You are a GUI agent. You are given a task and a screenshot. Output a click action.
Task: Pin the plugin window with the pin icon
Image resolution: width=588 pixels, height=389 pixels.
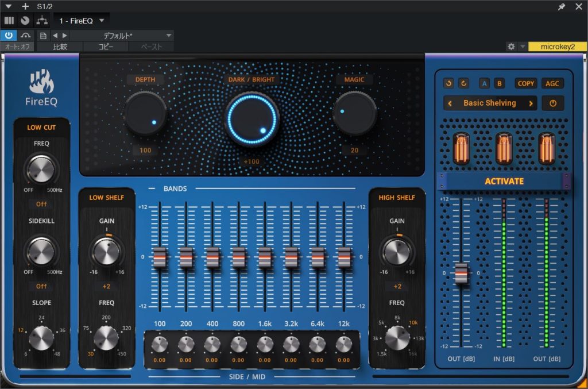click(x=562, y=6)
